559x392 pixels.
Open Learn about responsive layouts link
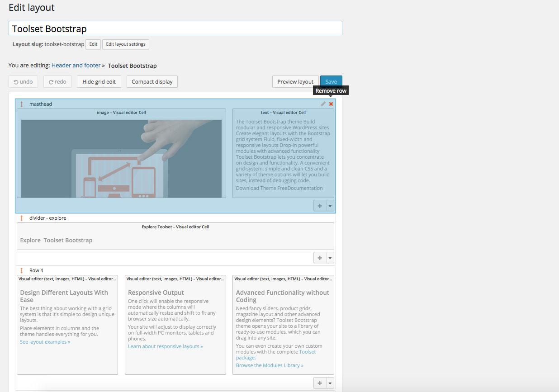click(x=166, y=346)
